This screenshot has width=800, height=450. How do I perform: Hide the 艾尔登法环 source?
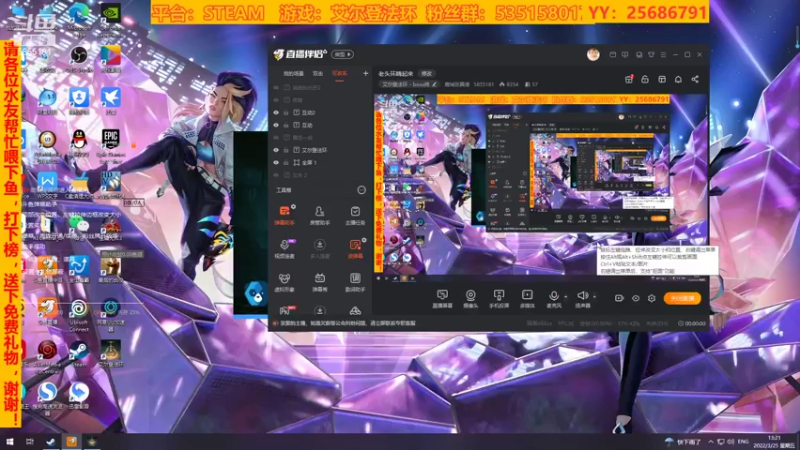276,150
